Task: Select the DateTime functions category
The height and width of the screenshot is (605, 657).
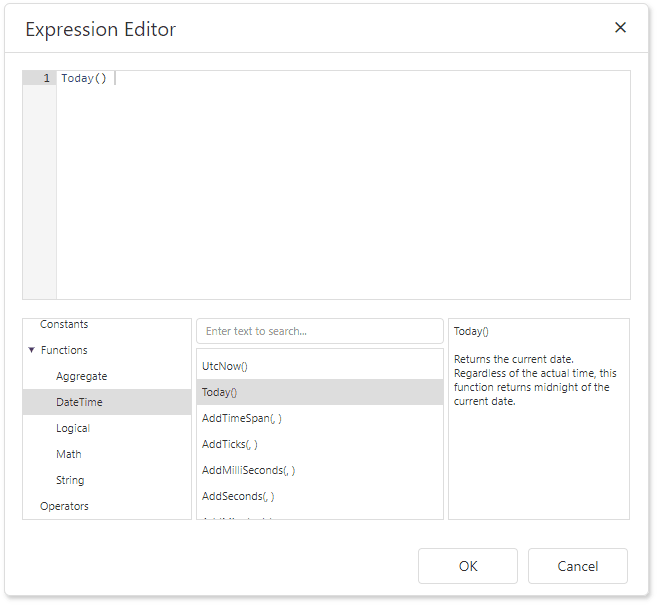Action: point(79,402)
